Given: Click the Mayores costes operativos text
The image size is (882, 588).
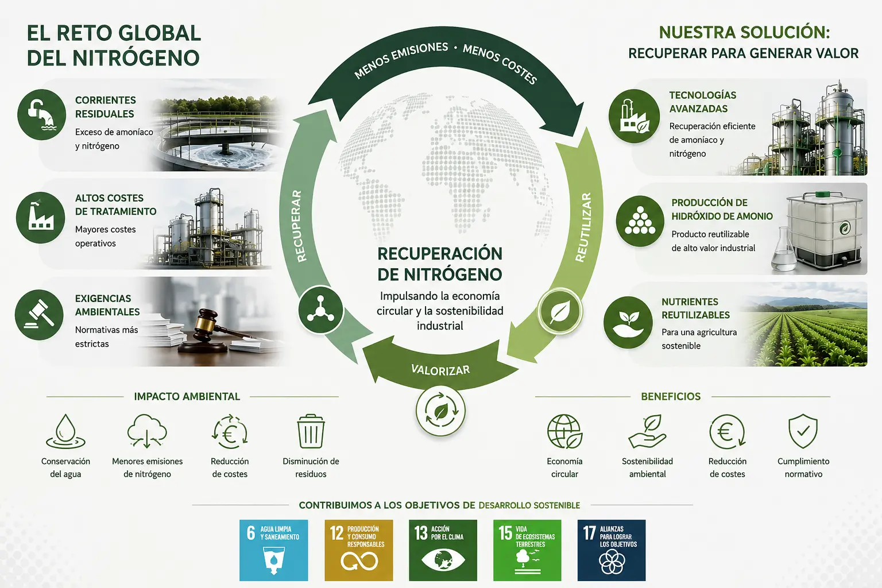Looking at the screenshot, I should [105, 236].
